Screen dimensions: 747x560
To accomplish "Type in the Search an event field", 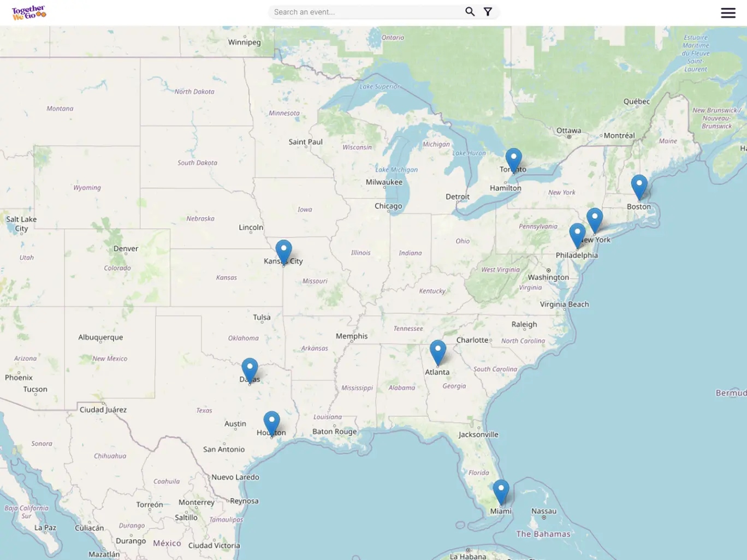I will (366, 12).
